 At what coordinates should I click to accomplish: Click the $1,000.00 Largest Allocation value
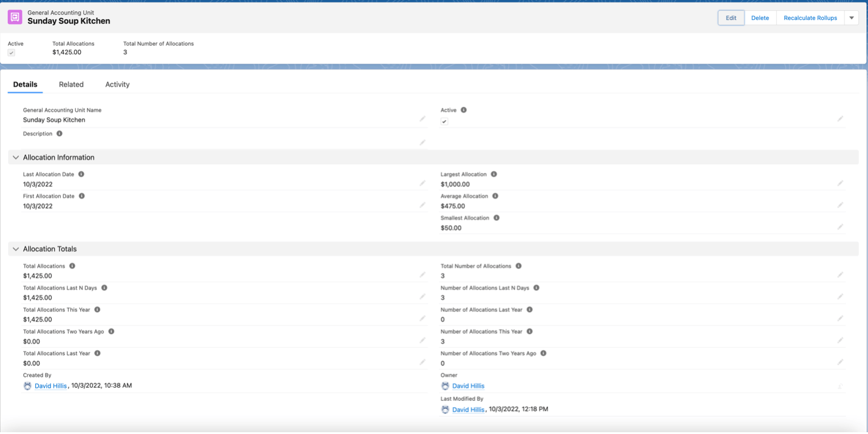click(455, 185)
